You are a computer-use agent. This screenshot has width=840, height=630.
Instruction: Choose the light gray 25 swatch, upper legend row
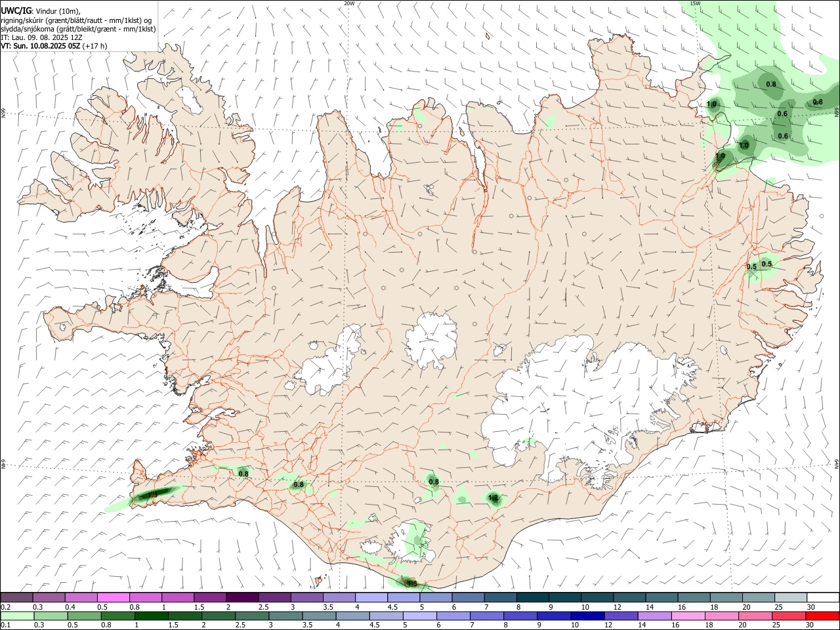click(789, 597)
